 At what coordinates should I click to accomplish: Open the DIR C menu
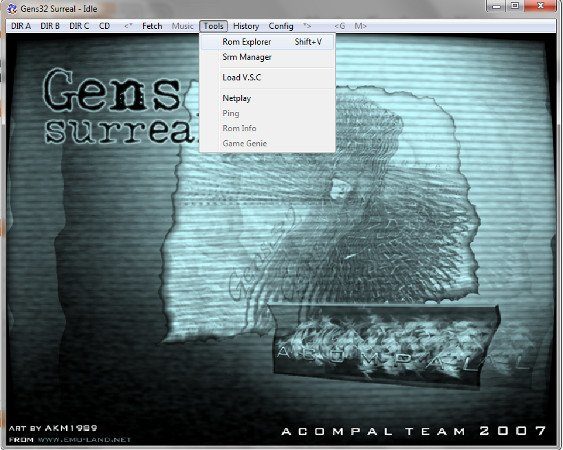point(79,26)
